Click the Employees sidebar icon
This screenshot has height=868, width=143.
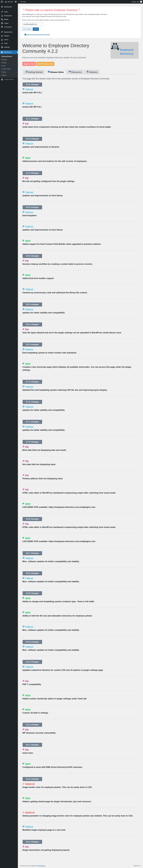click(2, 16)
